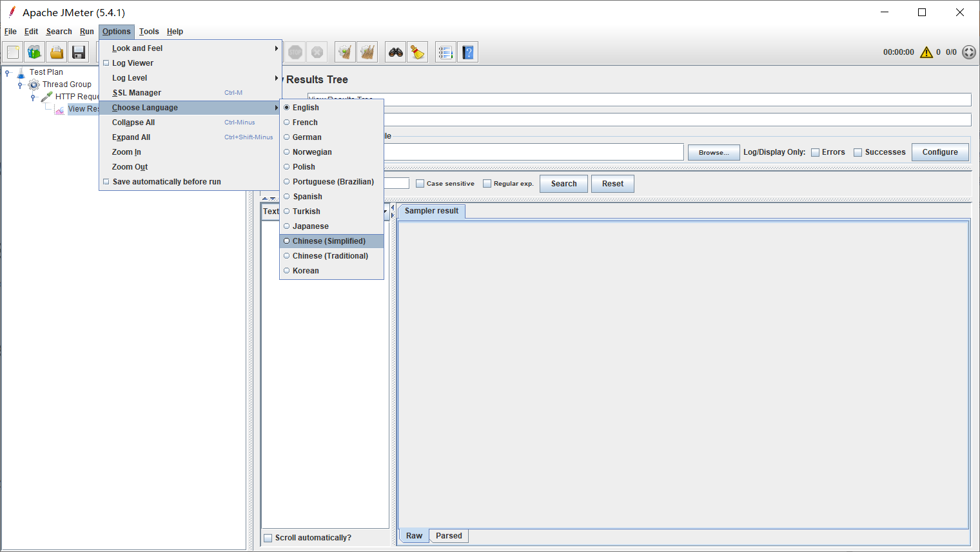Click the Configure button
This screenshot has height=552, width=980.
pyautogui.click(x=940, y=152)
